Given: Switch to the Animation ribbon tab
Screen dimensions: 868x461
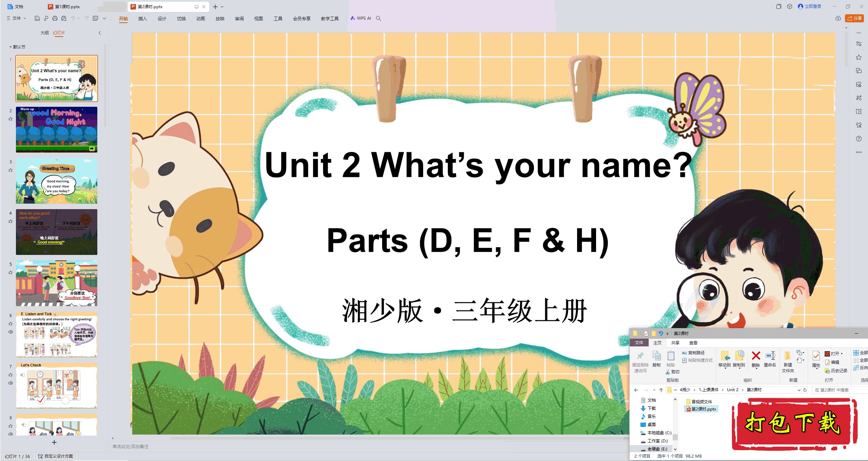Looking at the screenshot, I should [x=200, y=19].
